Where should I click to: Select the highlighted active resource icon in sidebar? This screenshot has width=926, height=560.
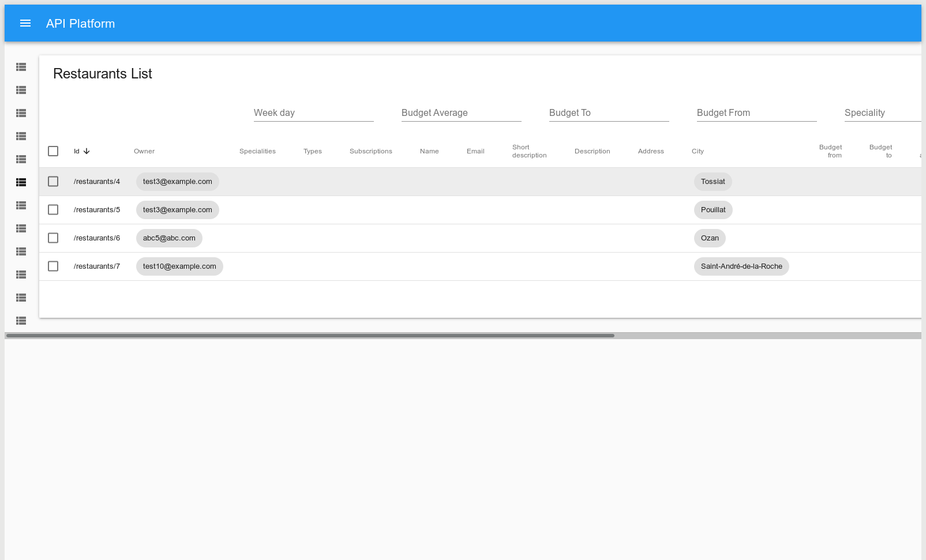pyautogui.click(x=21, y=182)
